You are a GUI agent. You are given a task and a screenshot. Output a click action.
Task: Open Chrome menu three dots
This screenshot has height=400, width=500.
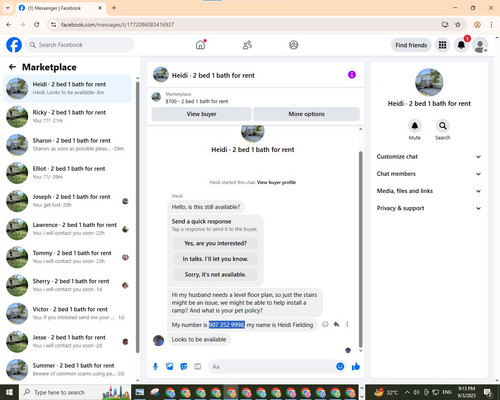491,24
